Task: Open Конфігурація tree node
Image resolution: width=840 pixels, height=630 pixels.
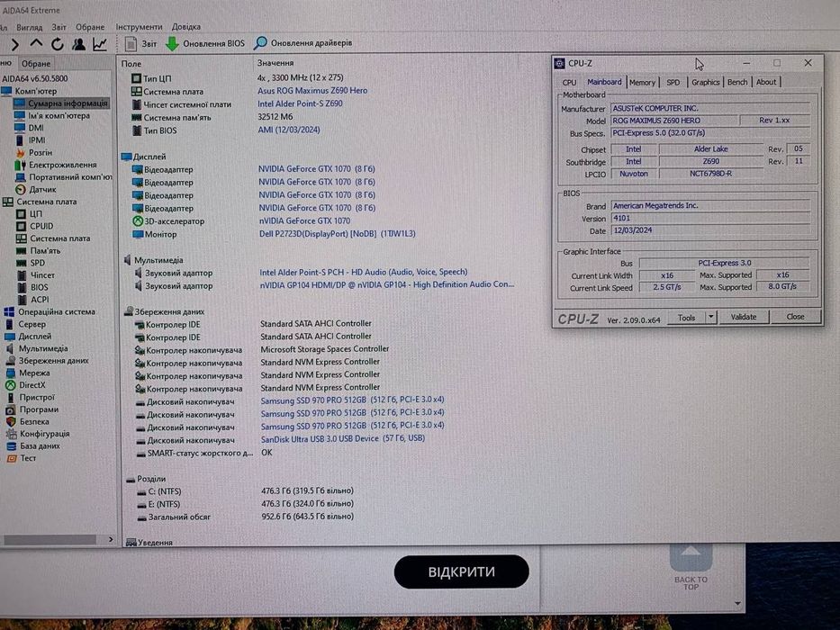Action: click(x=38, y=434)
